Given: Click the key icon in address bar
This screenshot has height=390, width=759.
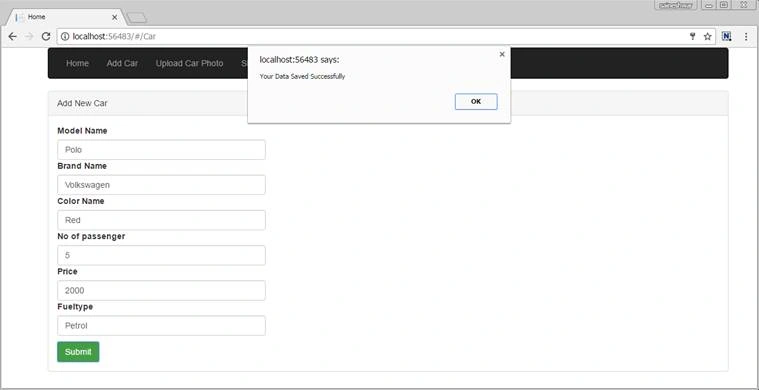Looking at the screenshot, I should tap(693, 36).
